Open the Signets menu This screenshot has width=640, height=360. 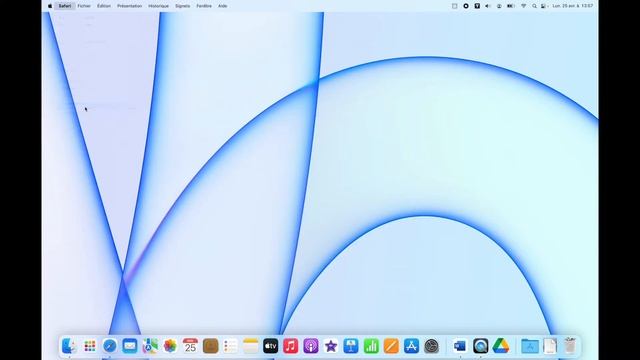[182, 6]
